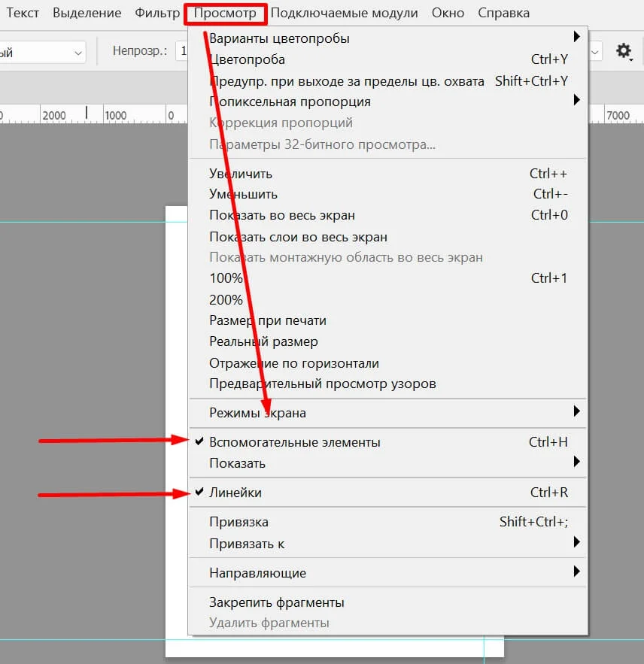Choose Отражение по горизонтали

point(294,363)
